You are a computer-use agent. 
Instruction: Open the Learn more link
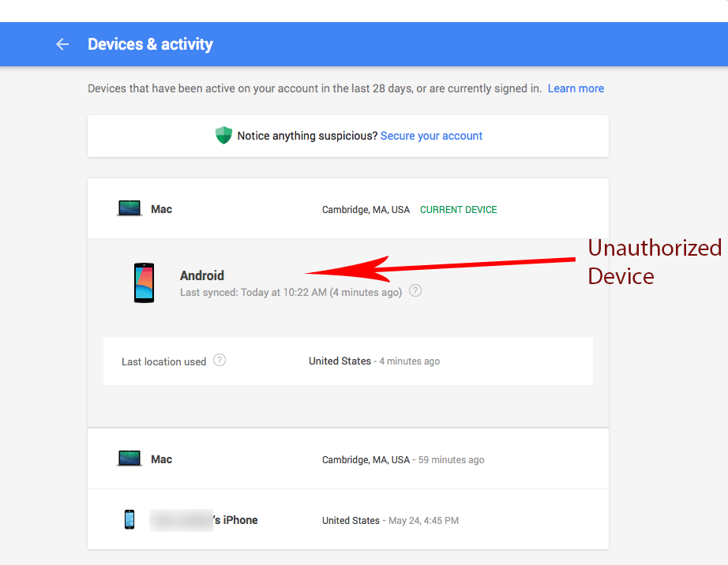tap(576, 88)
